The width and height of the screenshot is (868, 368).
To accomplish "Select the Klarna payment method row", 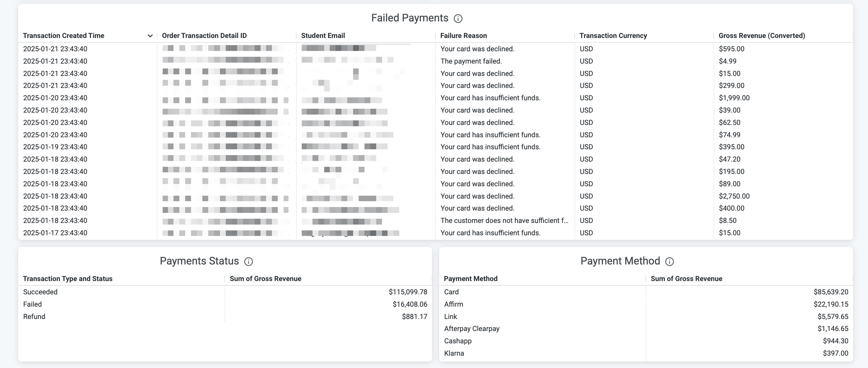I will pos(646,353).
